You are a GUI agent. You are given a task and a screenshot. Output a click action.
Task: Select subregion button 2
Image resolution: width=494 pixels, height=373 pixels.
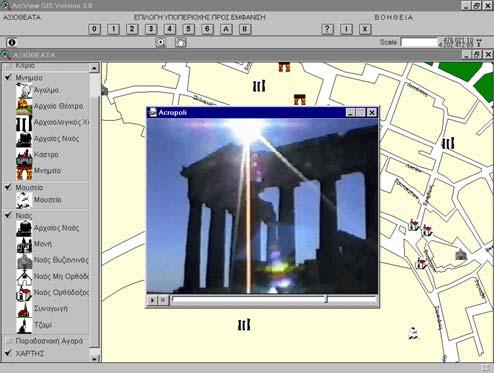tap(132, 29)
